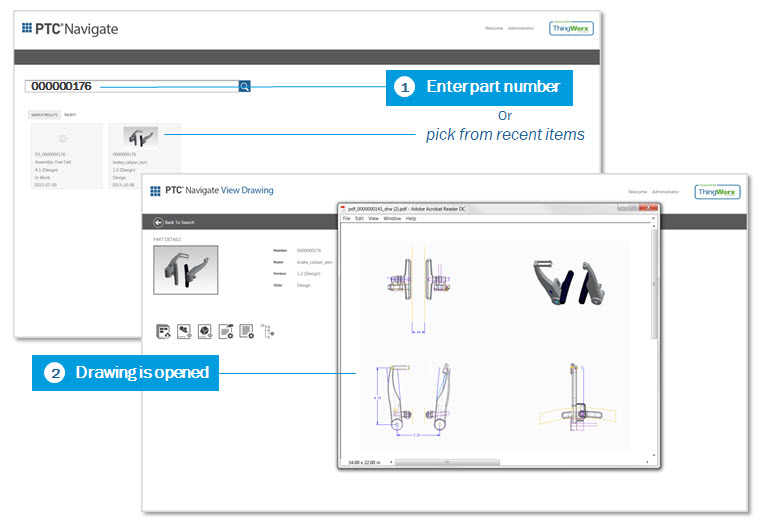This screenshot has height=532, width=763.
Task: Click the scroll left arrow in Acrobat
Action: coord(391,462)
